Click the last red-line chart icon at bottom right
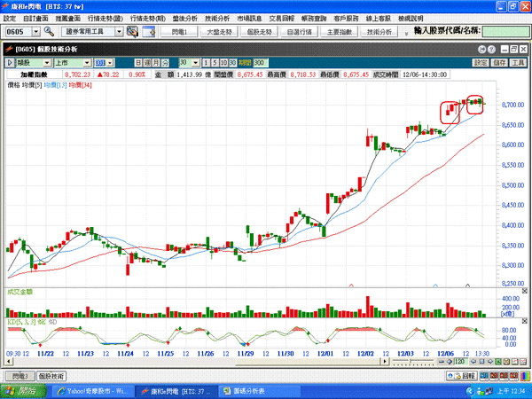The width and height of the screenshot is (532, 399). point(523,362)
